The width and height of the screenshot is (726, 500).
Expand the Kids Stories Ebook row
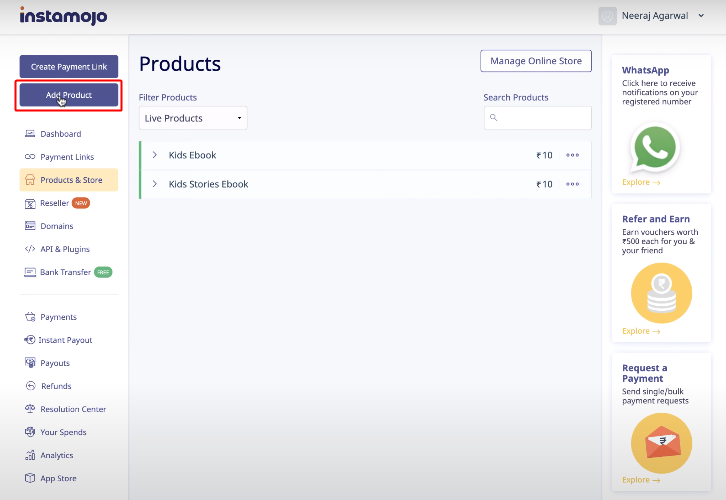click(155, 184)
